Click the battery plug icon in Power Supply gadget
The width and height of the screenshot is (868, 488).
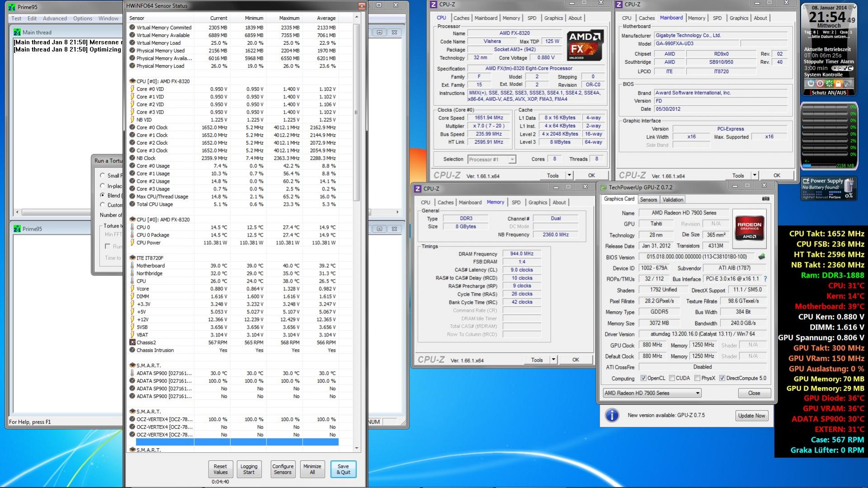point(849,185)
